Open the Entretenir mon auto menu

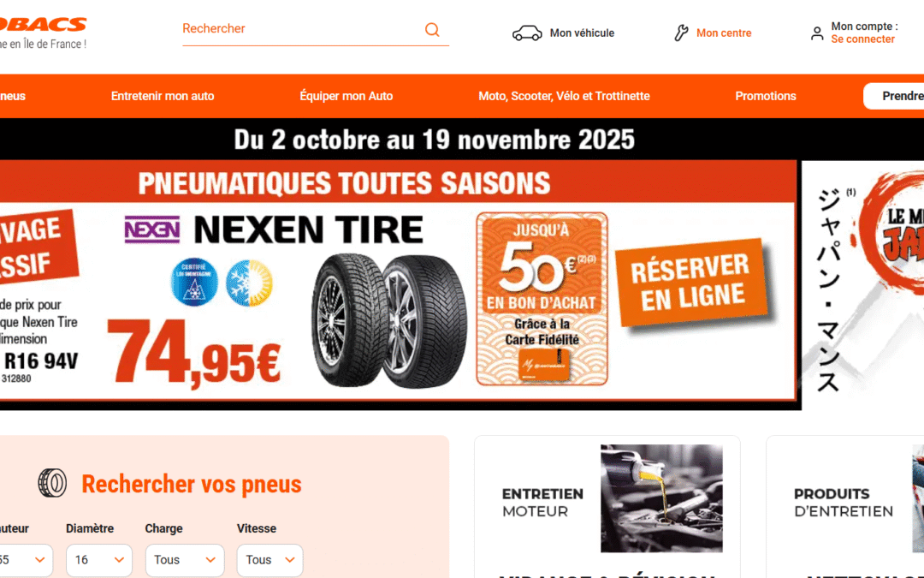[x=163, y=96]
